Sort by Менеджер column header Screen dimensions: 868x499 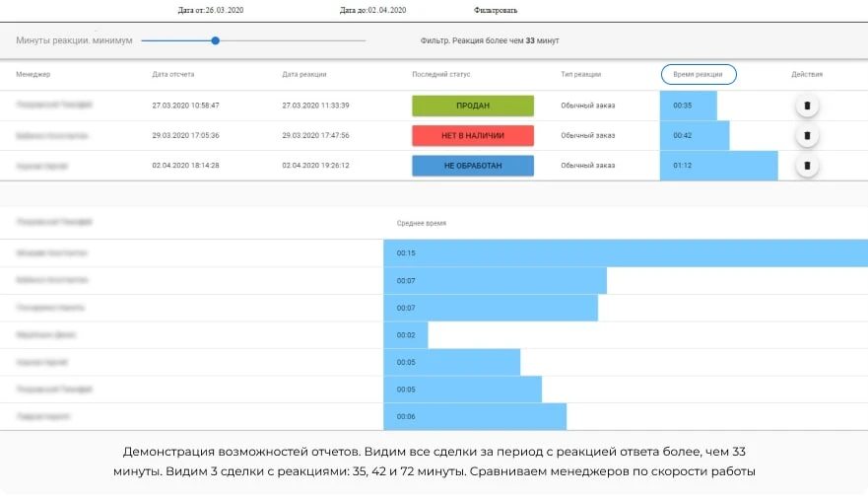[x=33, y=74]
